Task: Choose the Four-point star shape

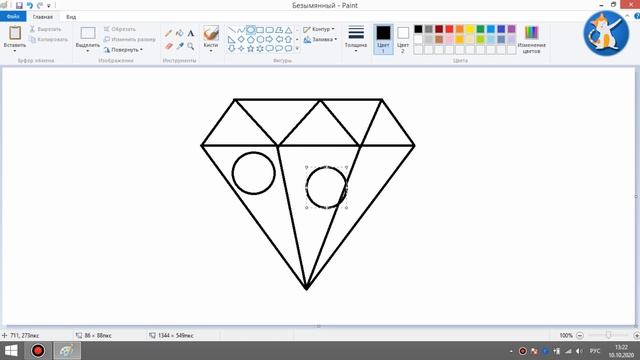Action: (x=241, y=49)
